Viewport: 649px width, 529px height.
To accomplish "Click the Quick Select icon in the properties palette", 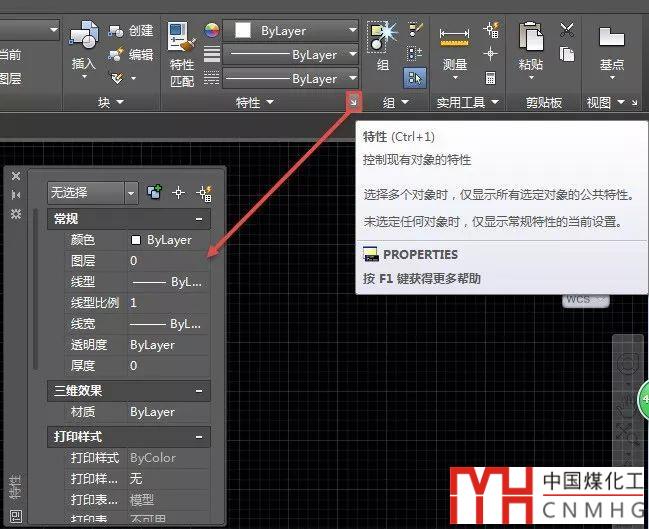I will pos(205,192).
